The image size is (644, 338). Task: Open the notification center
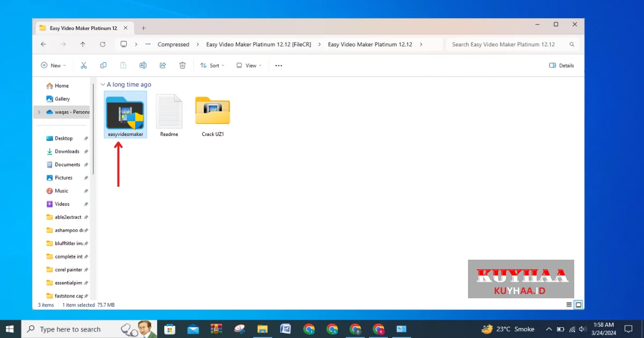click(x=628, y=329)
